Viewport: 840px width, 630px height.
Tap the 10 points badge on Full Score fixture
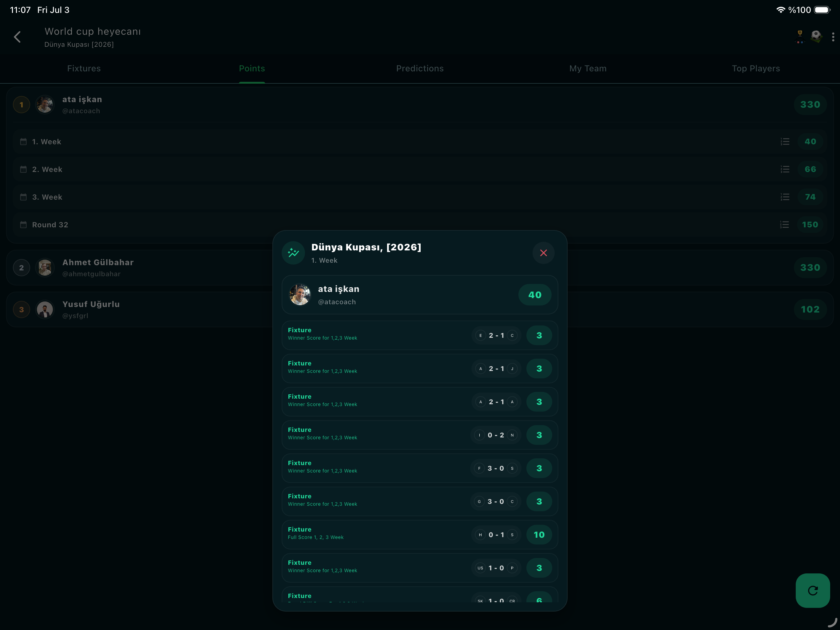539,535
